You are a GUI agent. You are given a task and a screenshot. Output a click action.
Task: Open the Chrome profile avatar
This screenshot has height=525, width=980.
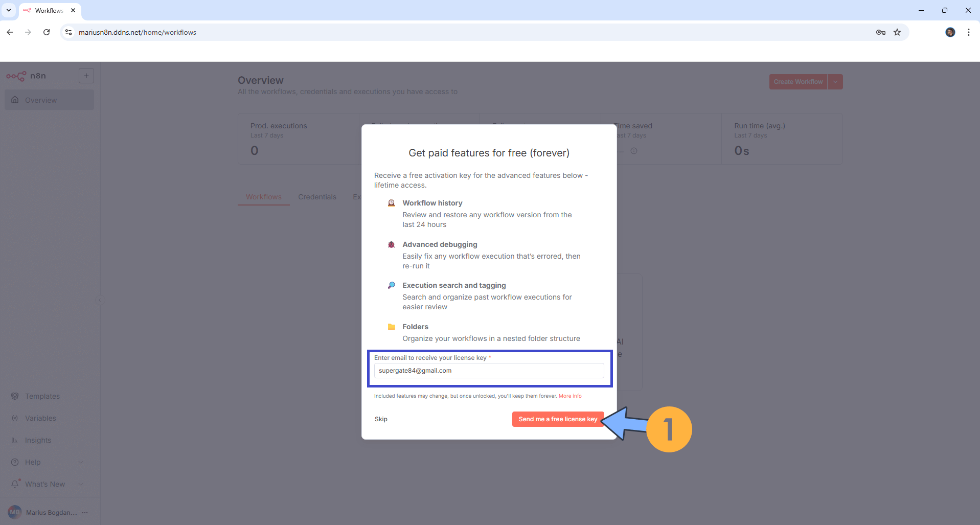click(950, 32)
